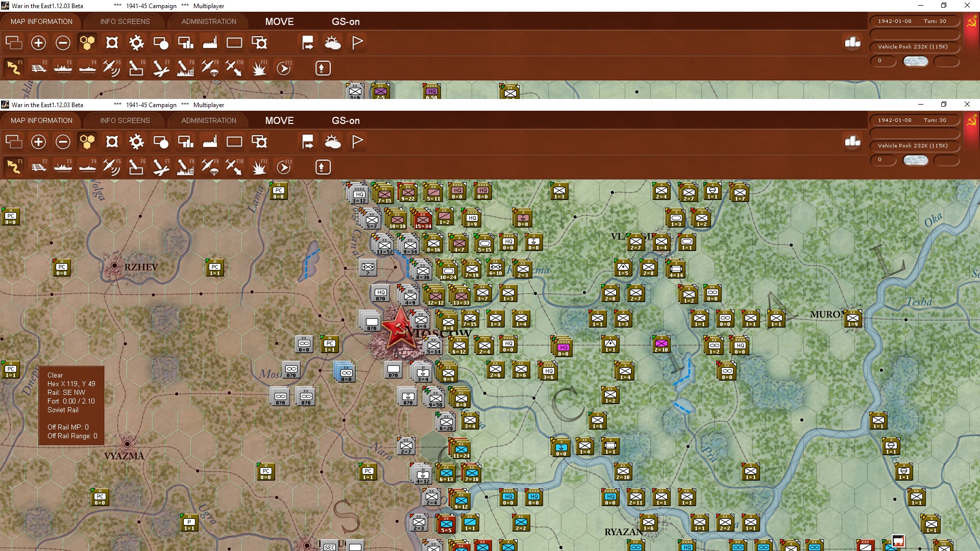The height and width of the screenshot is (551, 980).
Task: Click bar-chart icon in background window
Action: coord(853,42)
